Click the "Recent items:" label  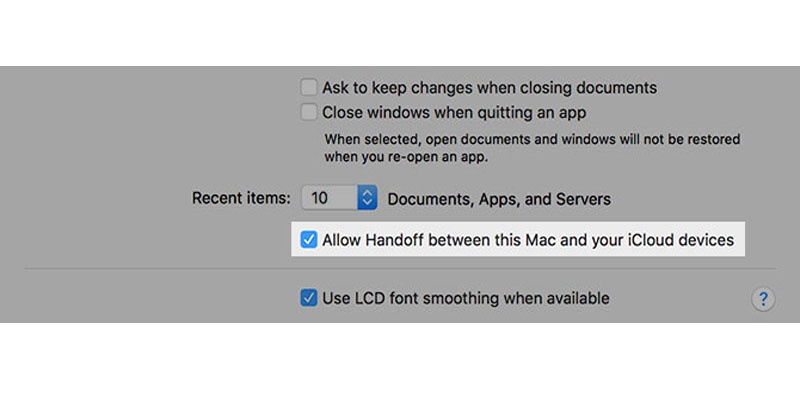coord(241,198)
